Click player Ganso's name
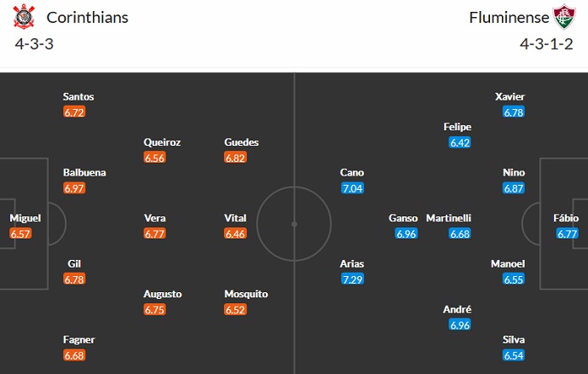This screenshot has width=588, height=374. coord(403,218)
